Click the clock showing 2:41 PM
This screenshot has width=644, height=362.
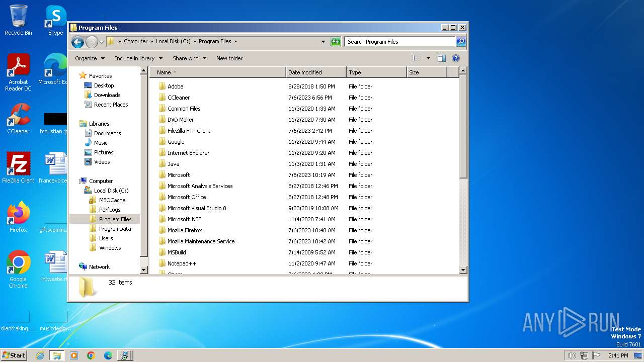(618, 355)
